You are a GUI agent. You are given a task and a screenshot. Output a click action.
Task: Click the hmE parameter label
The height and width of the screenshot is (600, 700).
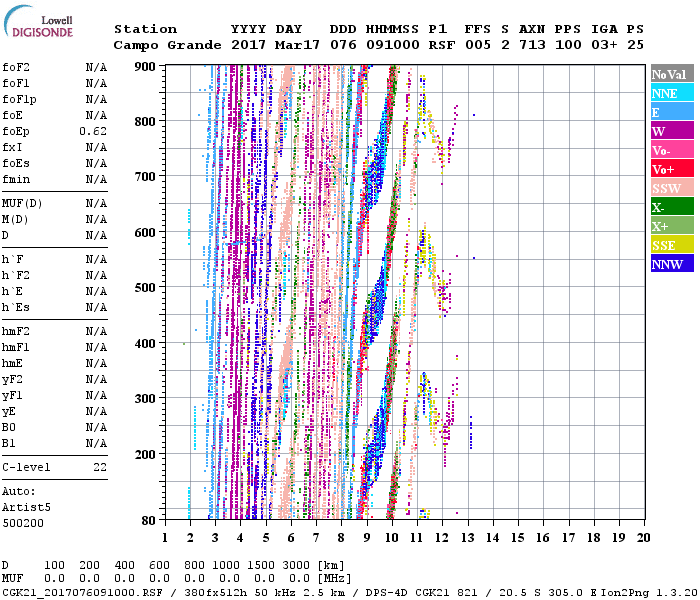pos(12,363)
